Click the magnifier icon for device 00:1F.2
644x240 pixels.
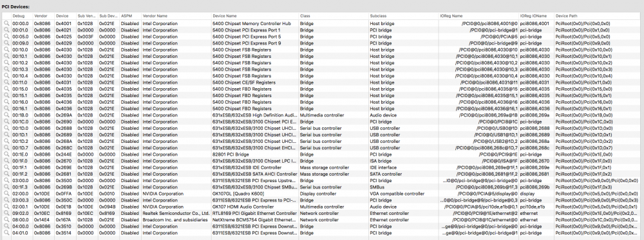click(6, 174)
